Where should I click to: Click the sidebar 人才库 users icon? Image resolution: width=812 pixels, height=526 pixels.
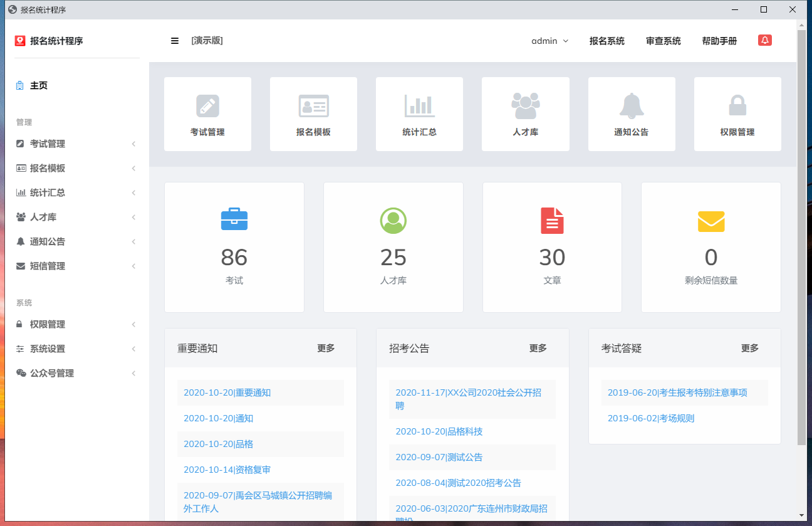pos(21,217)
